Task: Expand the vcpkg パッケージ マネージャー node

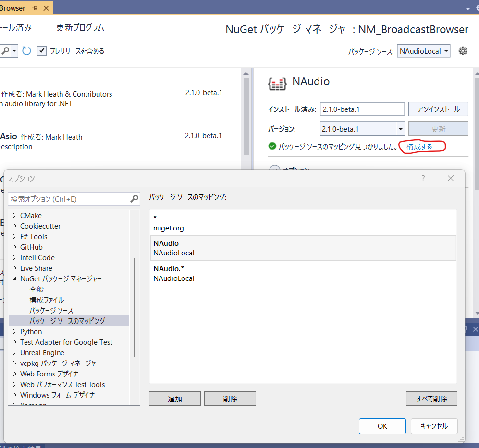Action: tap(14, 363)
